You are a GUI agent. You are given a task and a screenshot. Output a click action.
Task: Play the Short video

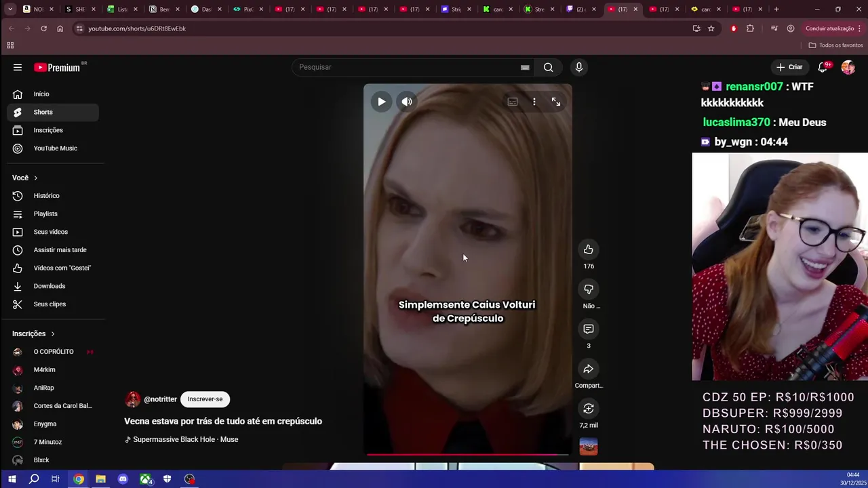[x=381, y=102]
